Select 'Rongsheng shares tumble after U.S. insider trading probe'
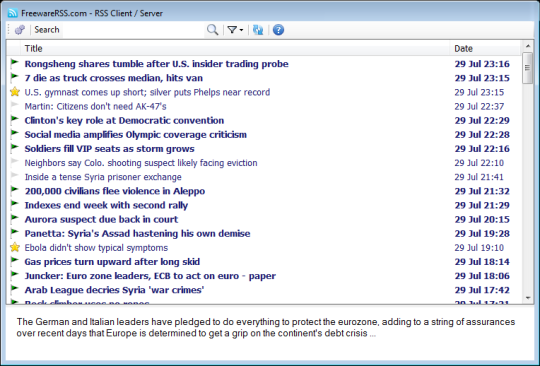The image size is (540, 366). (x=156, y=64)
